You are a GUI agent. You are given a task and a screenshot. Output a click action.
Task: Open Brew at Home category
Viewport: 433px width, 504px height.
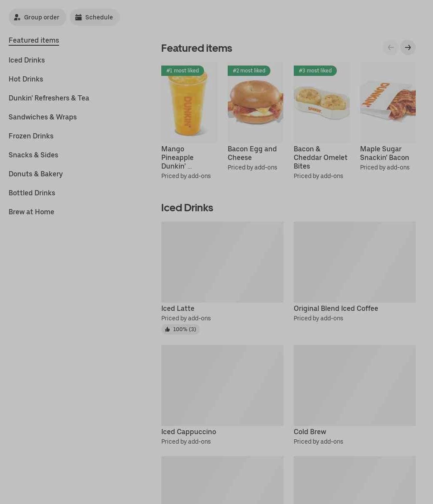pyautogui.click(x=31, y=212)
